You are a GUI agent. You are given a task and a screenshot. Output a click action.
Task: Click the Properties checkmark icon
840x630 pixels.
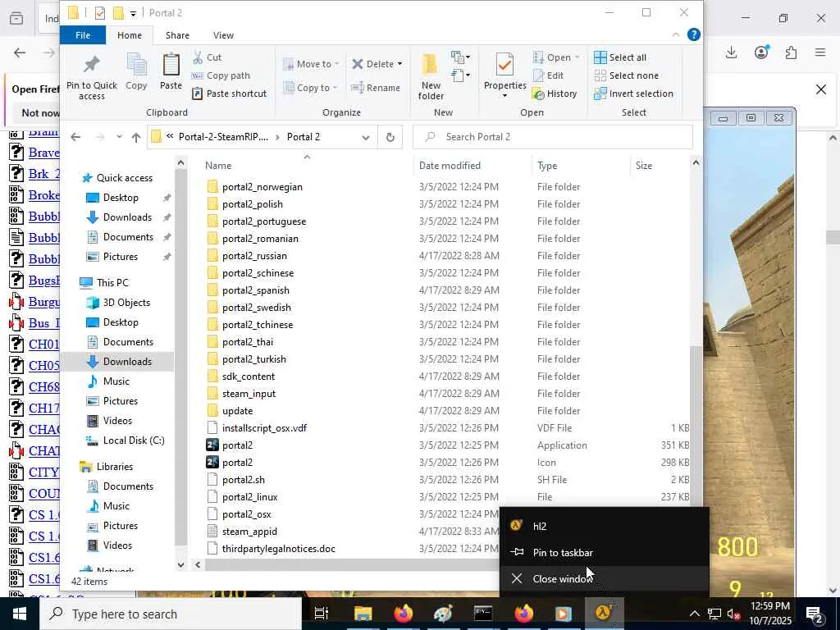[504, 64]
